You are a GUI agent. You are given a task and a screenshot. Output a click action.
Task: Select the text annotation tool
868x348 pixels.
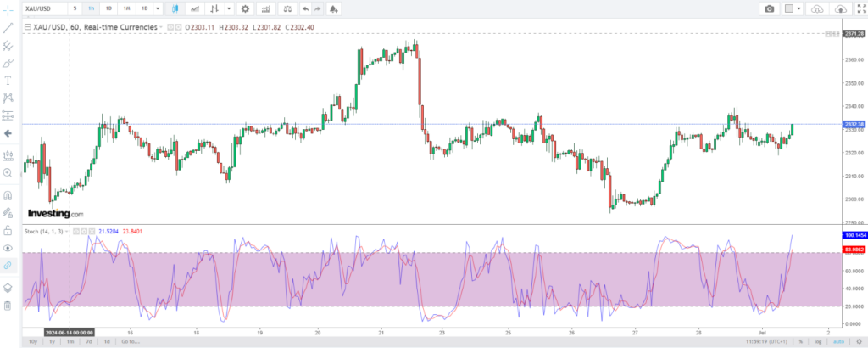[x=8, y=81]
